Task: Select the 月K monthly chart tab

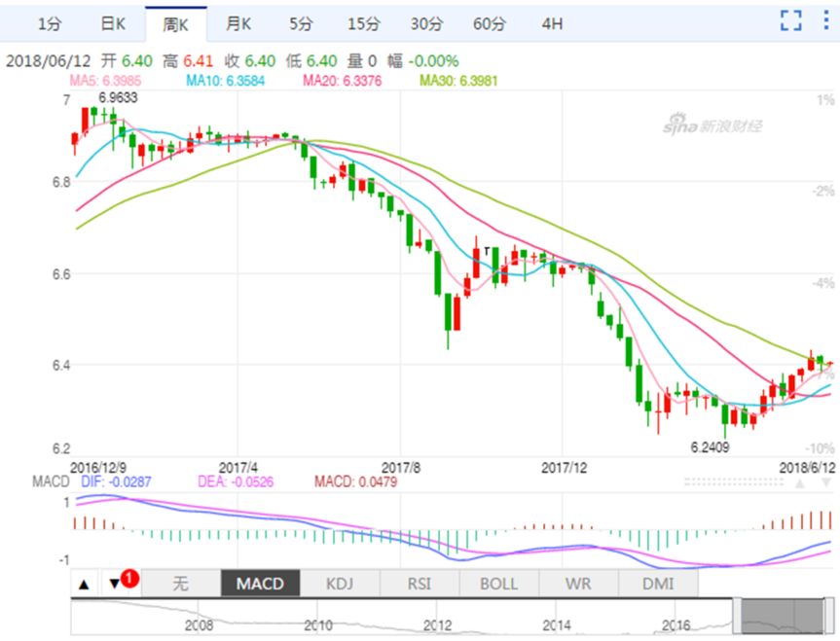Action: [x=237, y=22]
